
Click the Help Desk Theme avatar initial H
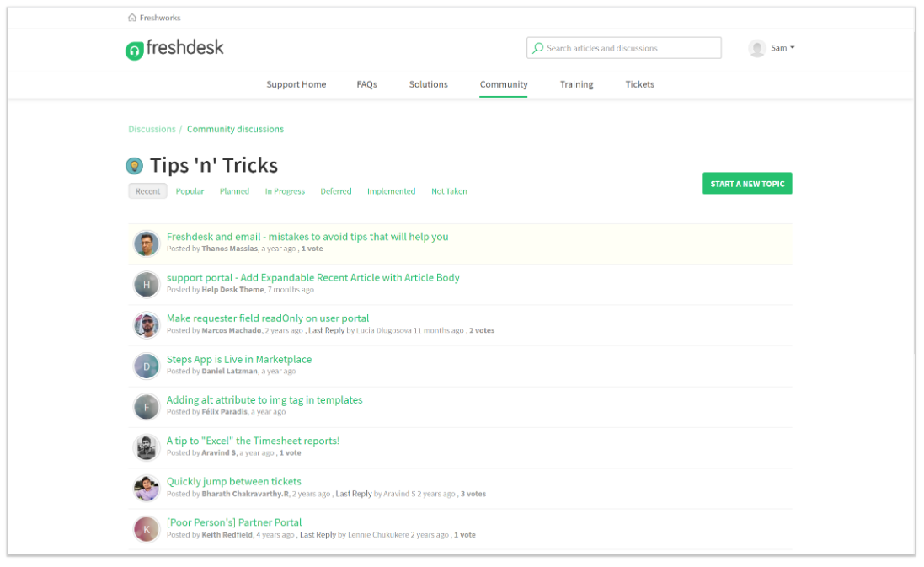click(x=146, y=284)
